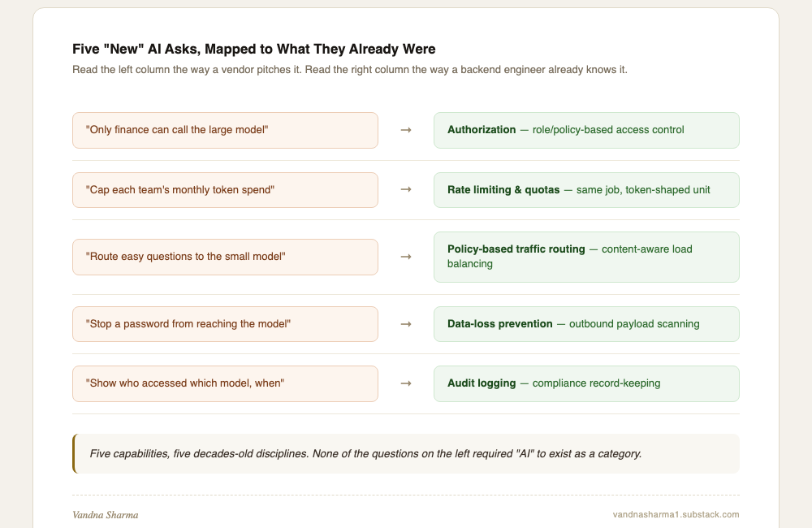Click the "Stop a password from reaching the model" card

point(225,324)
